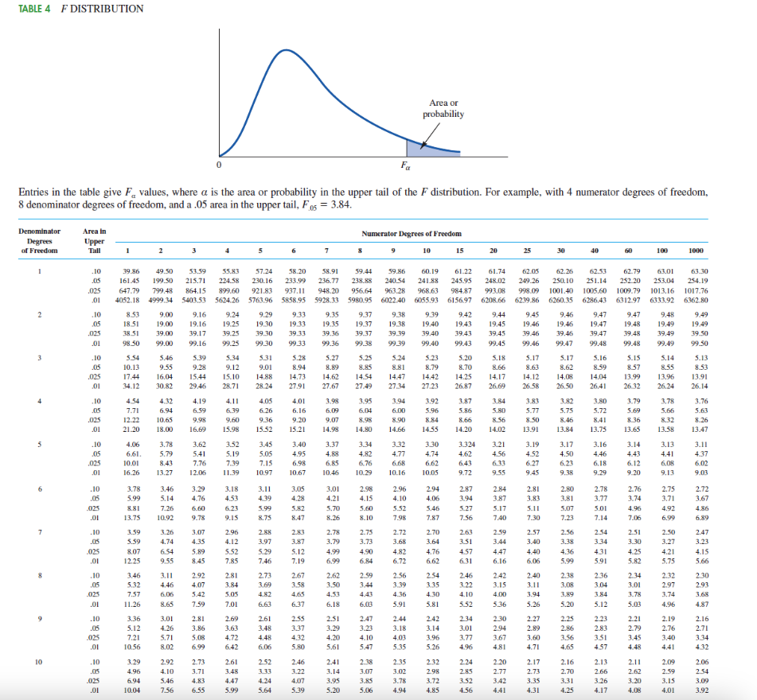Viewport: 757px width, 700px height.
Task: Click the numerator column header '100'
Action: 662,251
